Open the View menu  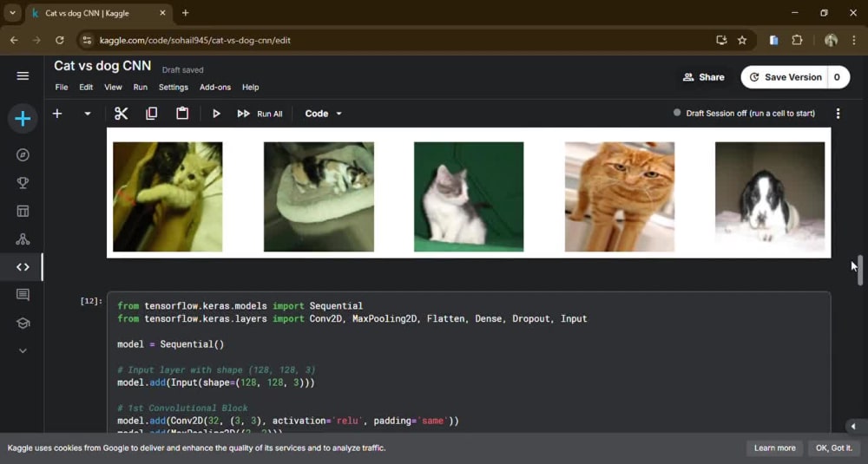113,88
